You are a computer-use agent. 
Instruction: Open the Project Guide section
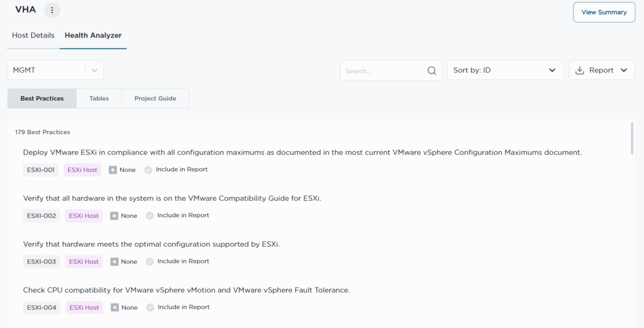[x=155, y=99]
